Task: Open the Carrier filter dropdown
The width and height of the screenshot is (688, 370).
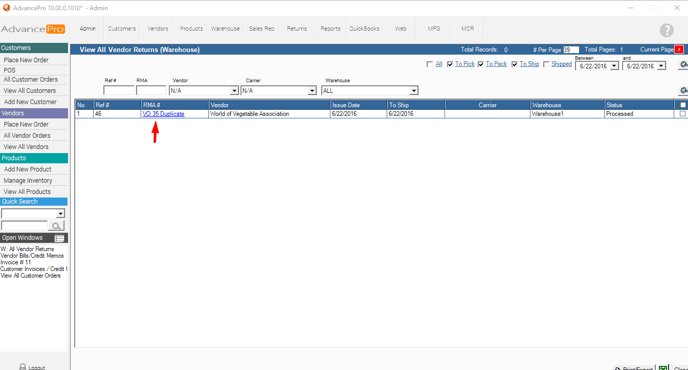Action: pyautogui.click(x=312, y=91)
